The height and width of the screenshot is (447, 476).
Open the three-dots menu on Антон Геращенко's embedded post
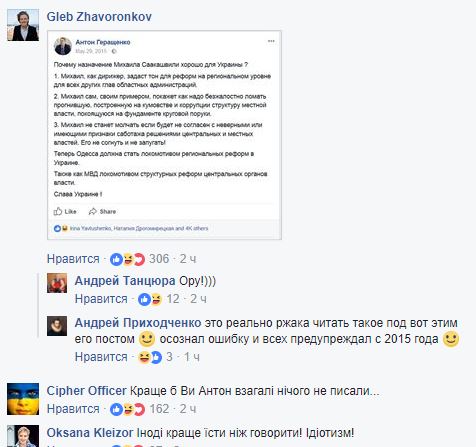click(x=271, y=41)
